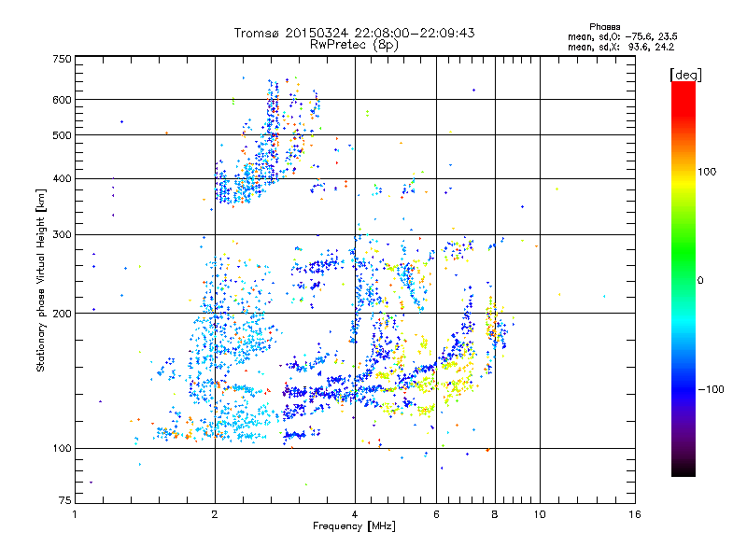Image resolution: width=747 pixels, height=560 pixels.
Task: Click the x-axis tick label '16'
Action: tap(635, 514)
